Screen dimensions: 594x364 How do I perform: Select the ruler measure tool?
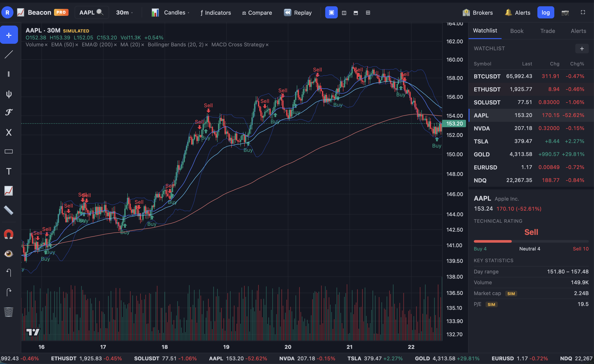[x=9, y=210]
